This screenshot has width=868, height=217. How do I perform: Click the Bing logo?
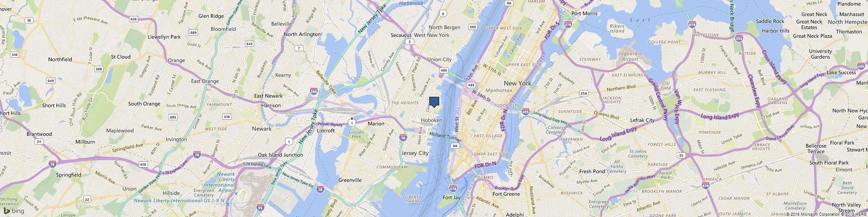coord(14,211)
